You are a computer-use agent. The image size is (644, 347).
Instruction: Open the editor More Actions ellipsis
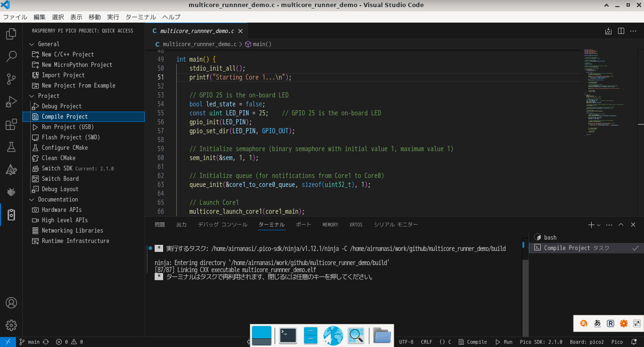[634, 31]
